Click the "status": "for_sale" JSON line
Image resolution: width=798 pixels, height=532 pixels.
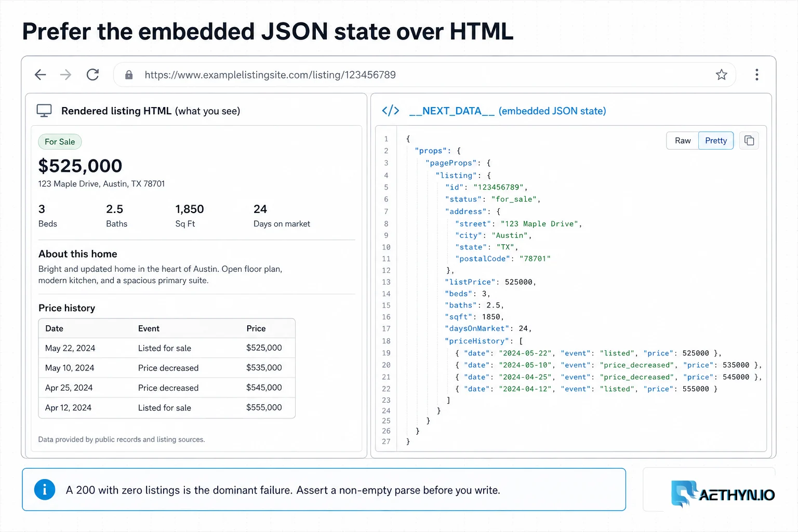click(493, 199)
